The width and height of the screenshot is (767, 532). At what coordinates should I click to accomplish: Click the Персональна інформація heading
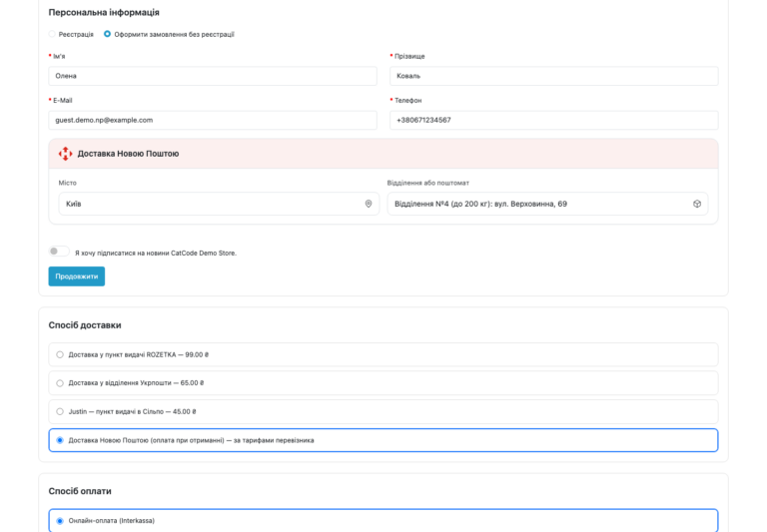[x=104, y=12]
